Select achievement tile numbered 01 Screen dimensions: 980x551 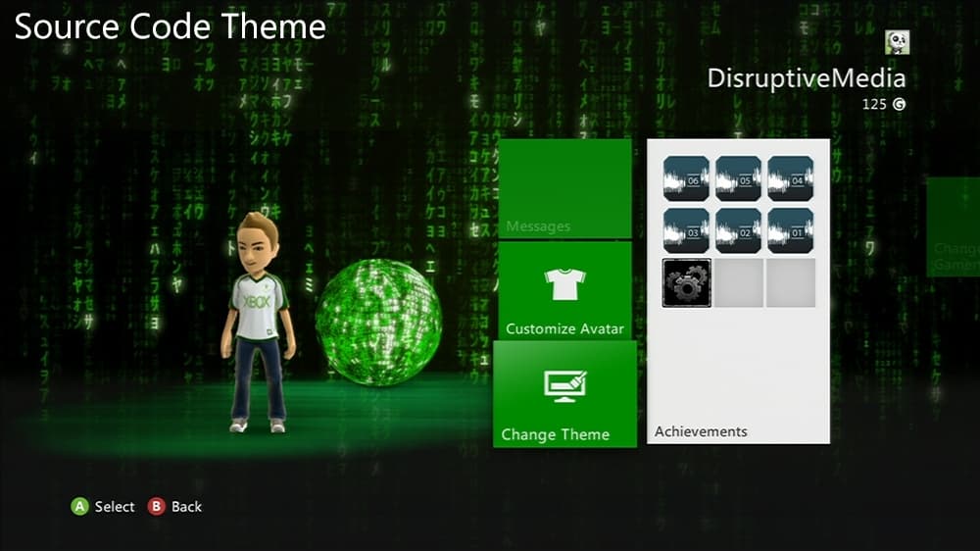(791, 230)
